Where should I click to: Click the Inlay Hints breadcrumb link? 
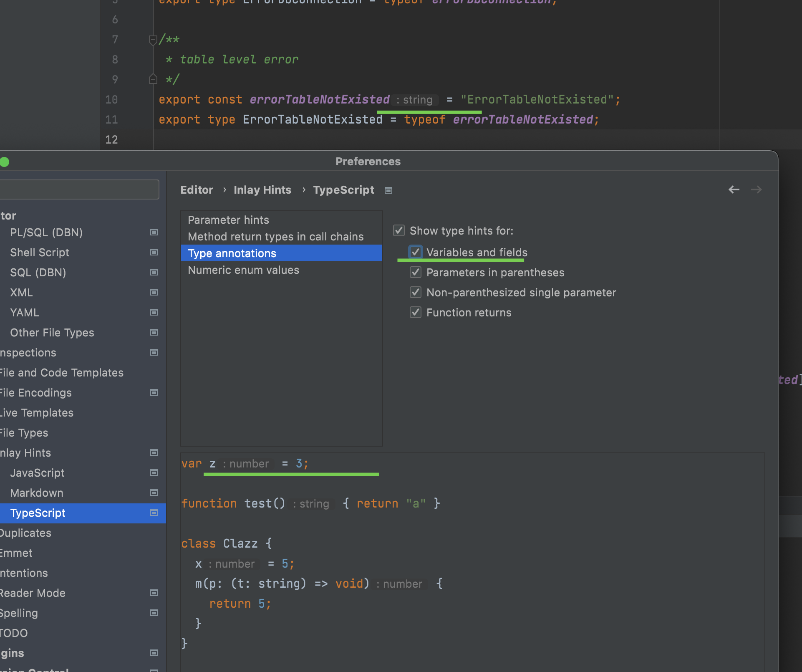262,190
